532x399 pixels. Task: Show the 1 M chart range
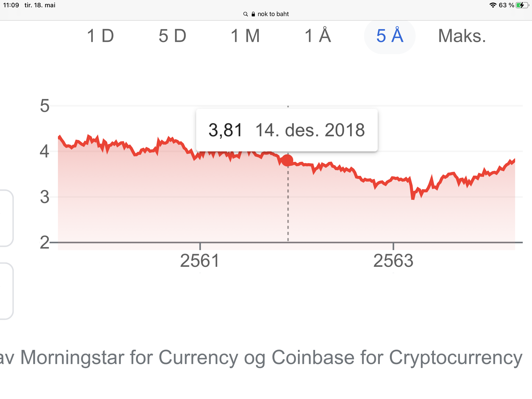click(245, 36)
